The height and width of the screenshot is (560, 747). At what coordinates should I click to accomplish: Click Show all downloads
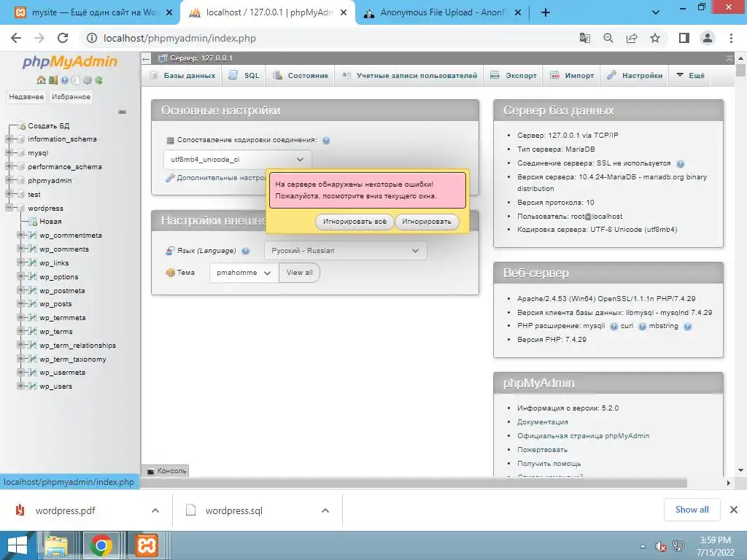(x=692, y=510)
